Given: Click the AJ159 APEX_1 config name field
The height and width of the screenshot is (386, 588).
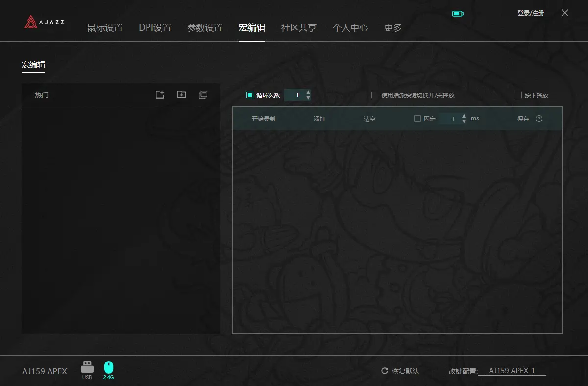Looking at the screenshot, I should pyautogui.click(x=513, y=371).
